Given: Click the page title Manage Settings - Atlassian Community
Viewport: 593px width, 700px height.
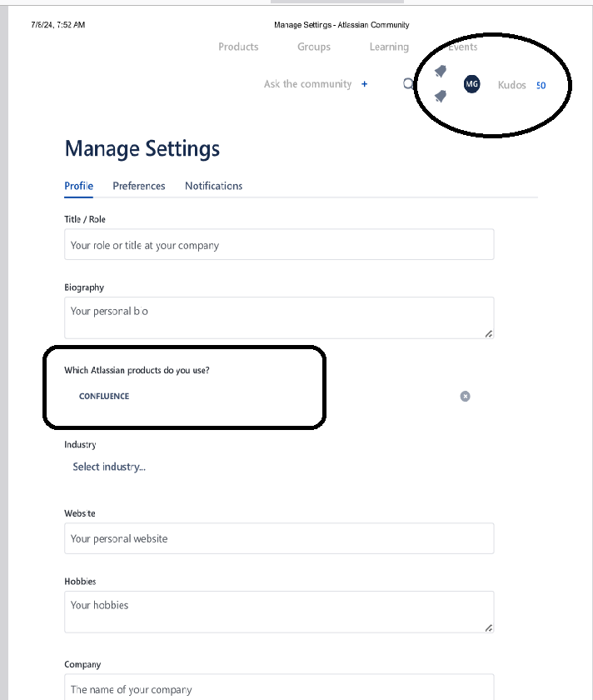Looking at the screenshot, I should click(341, 25).
